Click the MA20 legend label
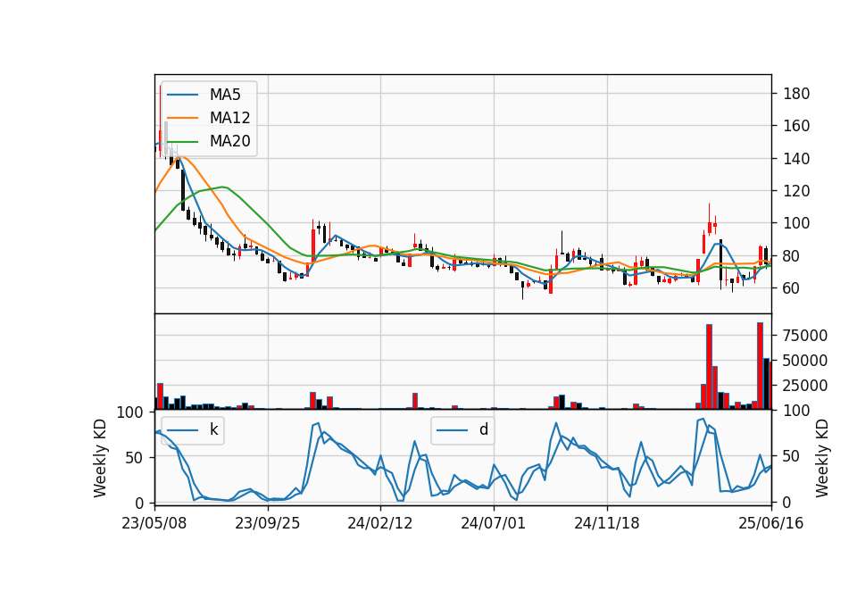Viewport: 857px width, 616px height. (x=229, y=141)
